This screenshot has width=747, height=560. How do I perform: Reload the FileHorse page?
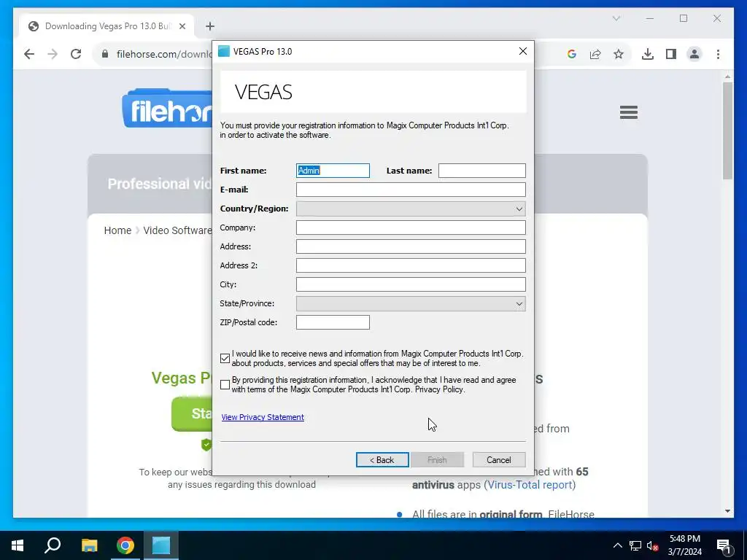(x=76, y=54)
